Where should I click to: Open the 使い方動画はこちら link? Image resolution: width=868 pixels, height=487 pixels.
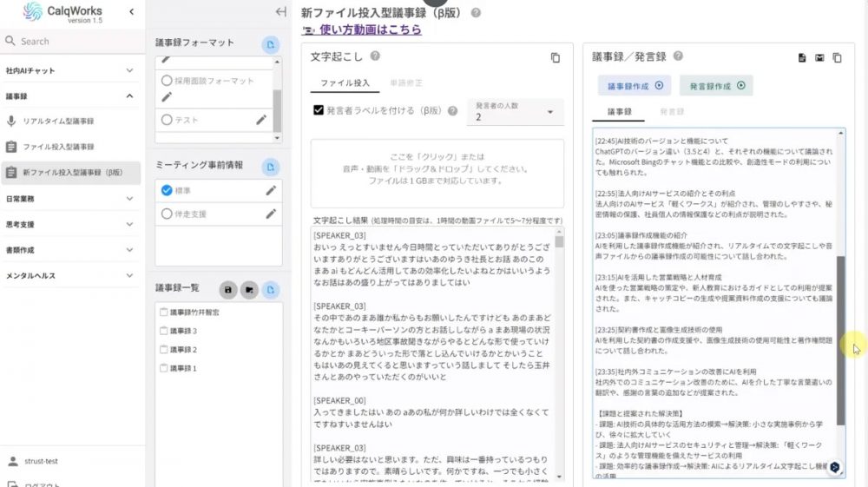pos(370,30)
